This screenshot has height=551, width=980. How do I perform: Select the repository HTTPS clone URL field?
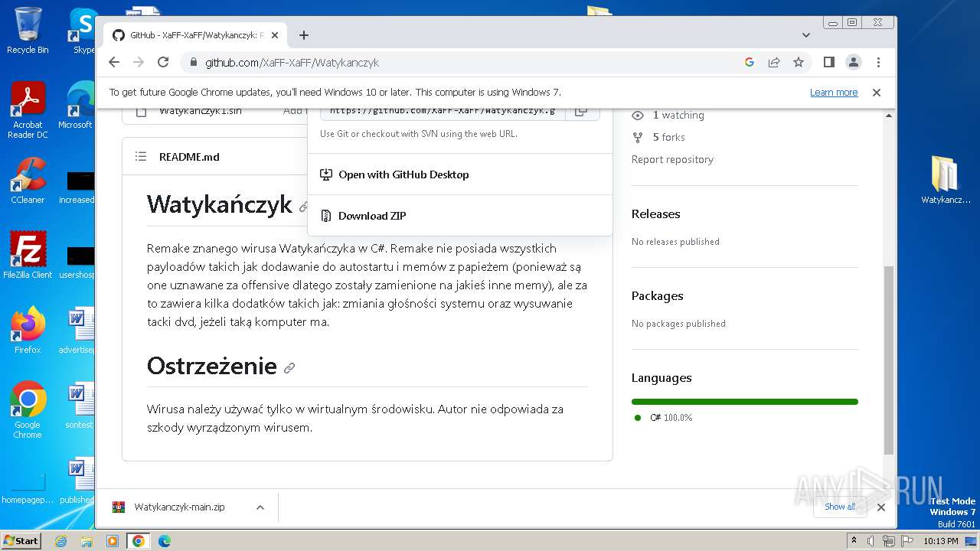(x=443, y=112)
